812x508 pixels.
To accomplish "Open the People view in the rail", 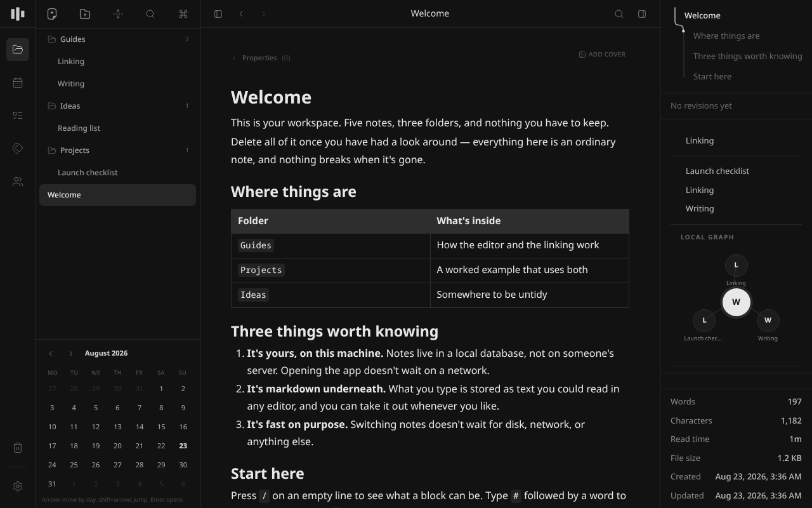I will [18, 182].
